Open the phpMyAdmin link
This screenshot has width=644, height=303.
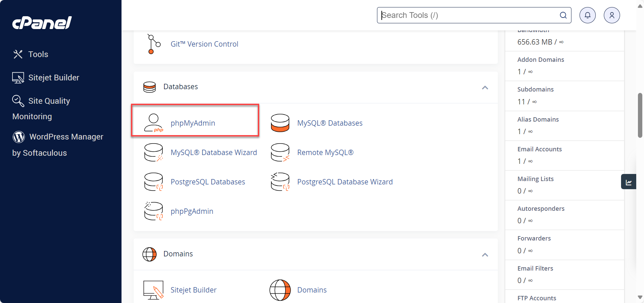click(x=193, y=123)
